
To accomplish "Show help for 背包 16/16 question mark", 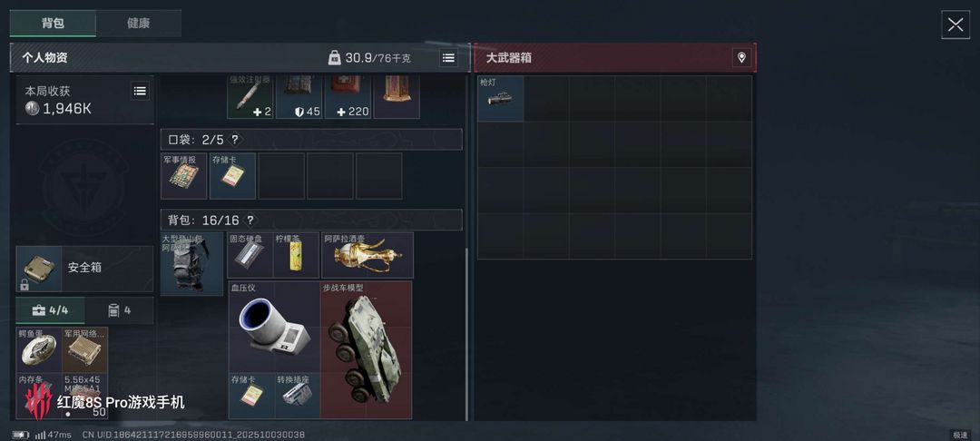I will pyautogui.click(x=250, y=220).
